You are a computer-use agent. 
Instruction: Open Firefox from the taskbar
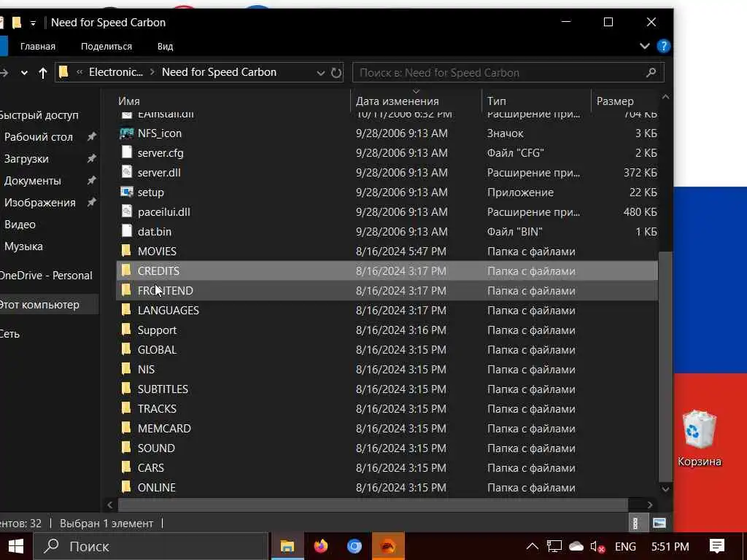(x=321, y=546)
